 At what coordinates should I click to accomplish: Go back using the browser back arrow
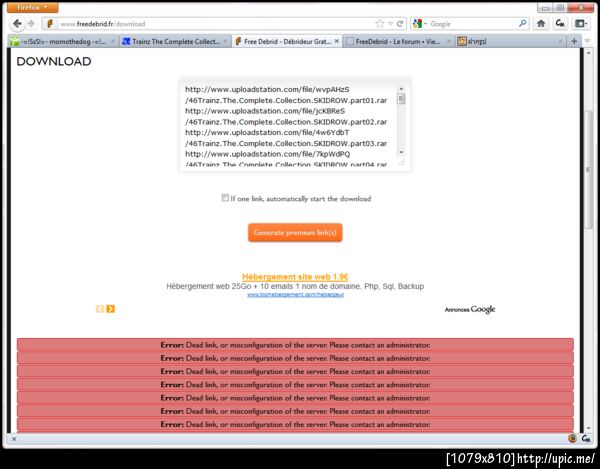[x=17, y=24]
